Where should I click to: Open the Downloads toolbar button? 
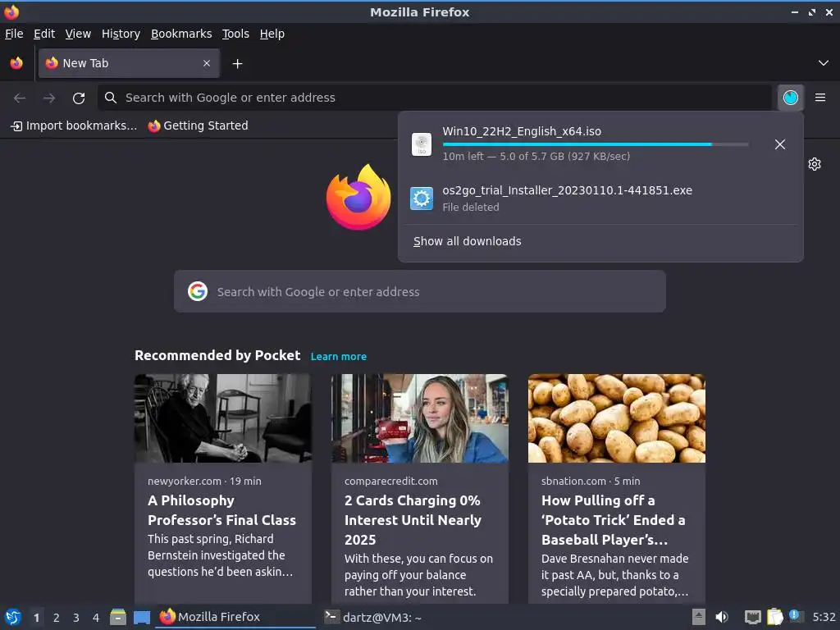790,98
